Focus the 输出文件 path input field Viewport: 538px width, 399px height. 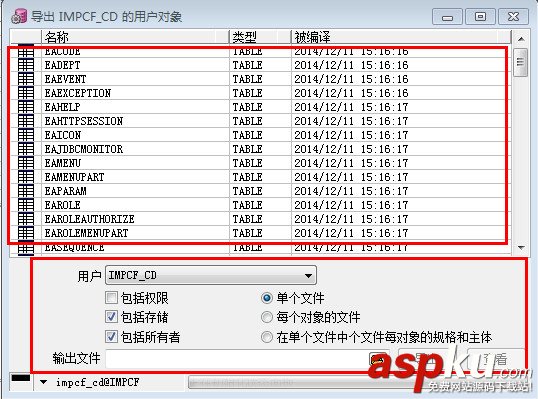point(237,359)
